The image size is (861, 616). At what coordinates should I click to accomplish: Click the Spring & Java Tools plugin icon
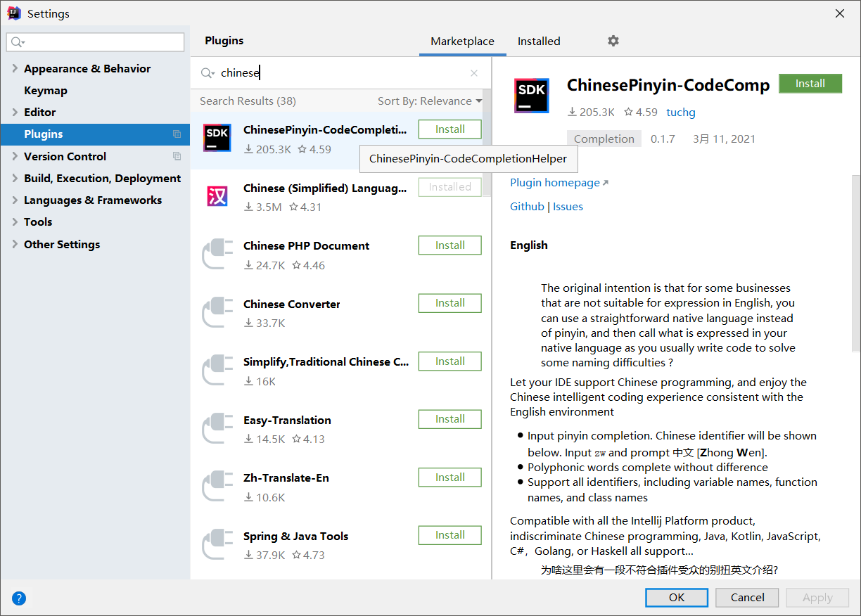pos(217,544)
